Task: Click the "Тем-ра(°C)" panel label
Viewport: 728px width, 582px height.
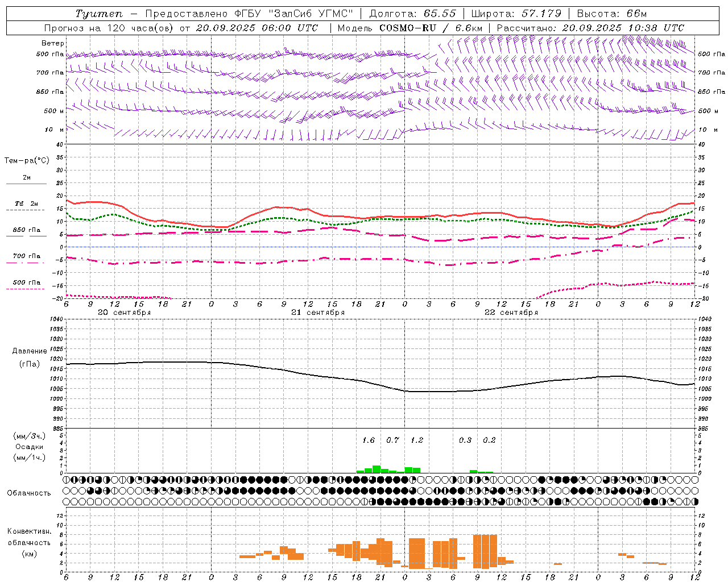Action: pyautogui.click(x=27, y=160)
